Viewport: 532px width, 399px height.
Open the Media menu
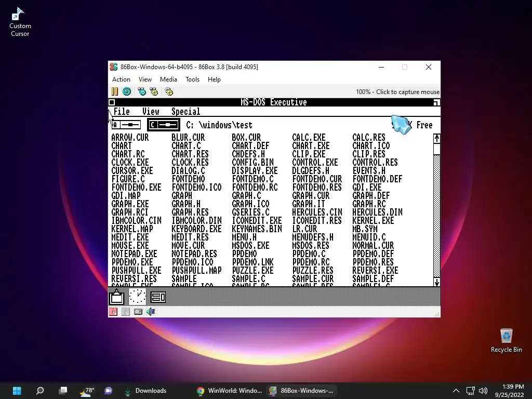[168, 79]
